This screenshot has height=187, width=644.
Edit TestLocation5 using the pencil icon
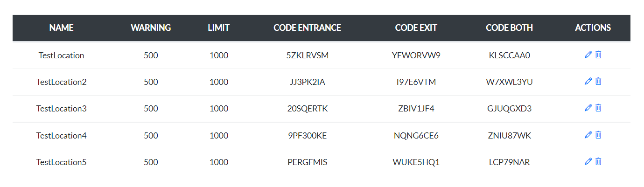click(x=588, y=162)
